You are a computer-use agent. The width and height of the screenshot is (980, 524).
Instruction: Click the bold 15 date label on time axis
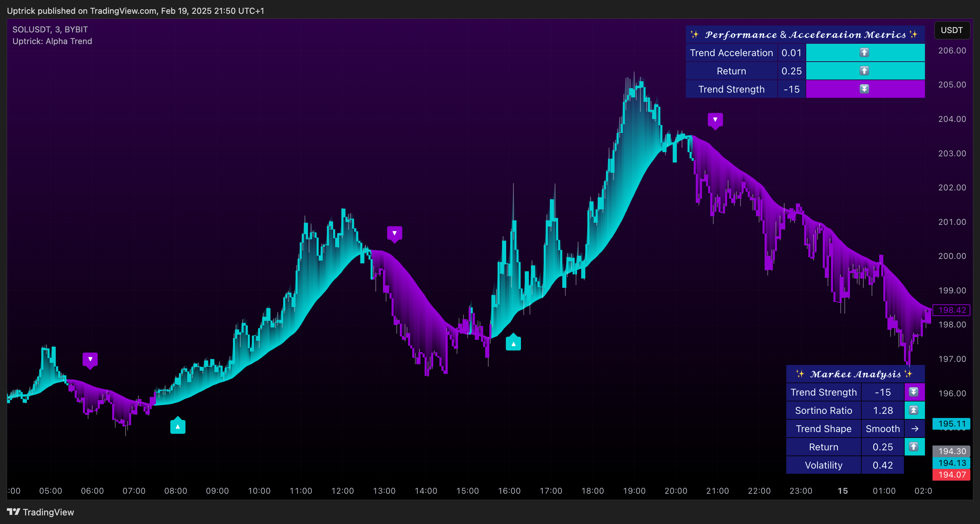tap(843, 491)
